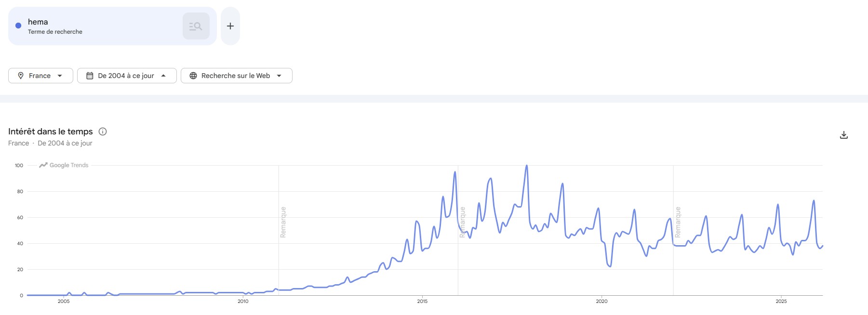The image size is (868, 315).
Task: Click the blue dot color swatch for hema
Action: pos(18,26)
